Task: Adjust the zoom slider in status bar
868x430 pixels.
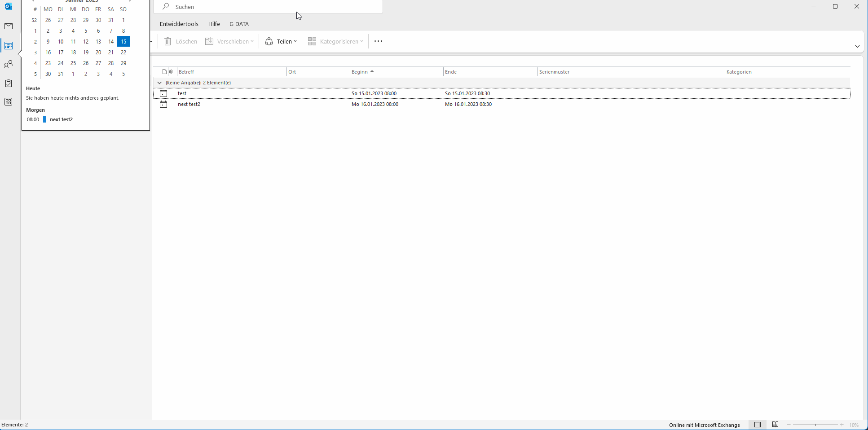Action: [815, 425]
